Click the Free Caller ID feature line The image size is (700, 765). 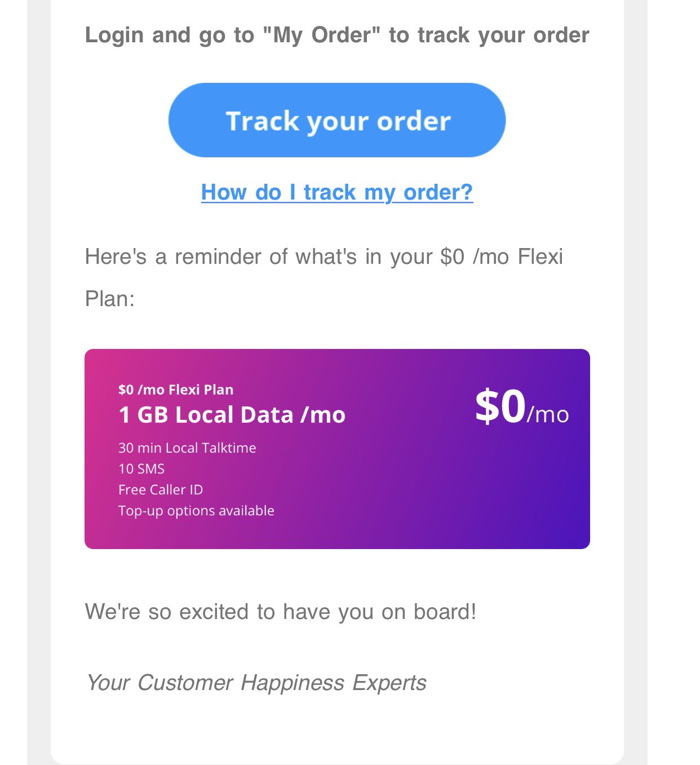pyautogui.click(x=161, y=490)
